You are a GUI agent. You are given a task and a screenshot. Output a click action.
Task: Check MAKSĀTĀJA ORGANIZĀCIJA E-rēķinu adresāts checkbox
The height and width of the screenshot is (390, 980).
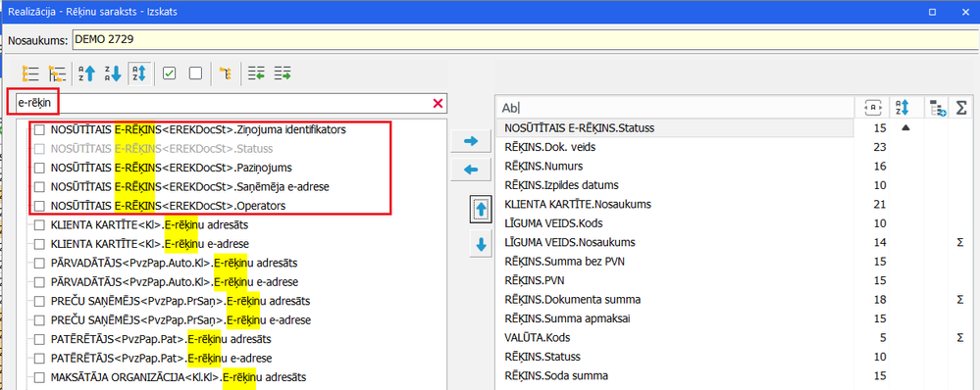[39, 377]
